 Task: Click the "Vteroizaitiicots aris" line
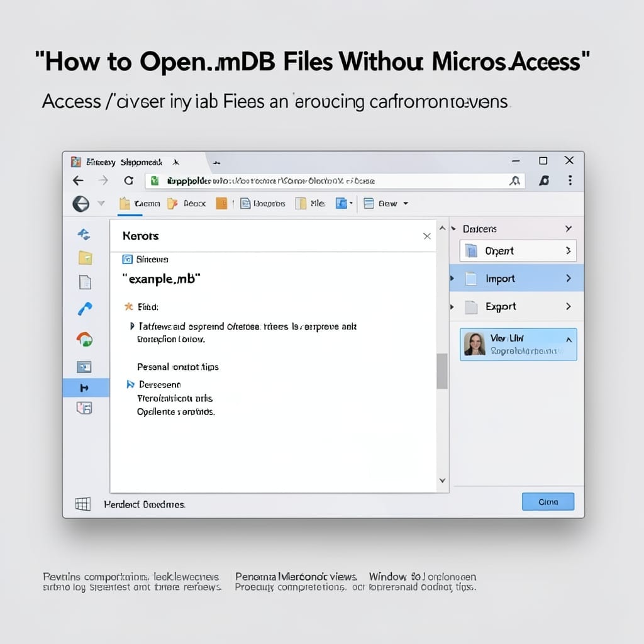[175, 398]
